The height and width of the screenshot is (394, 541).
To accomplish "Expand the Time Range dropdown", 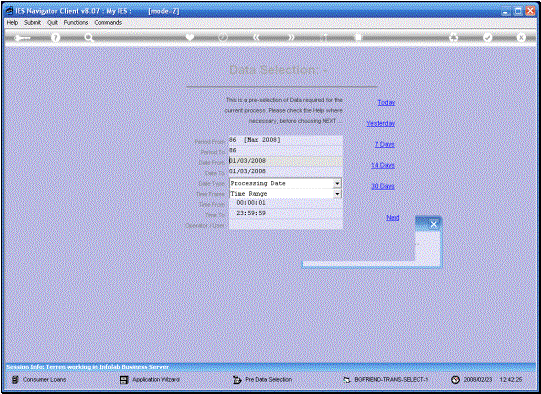I will tap(337, 194).
